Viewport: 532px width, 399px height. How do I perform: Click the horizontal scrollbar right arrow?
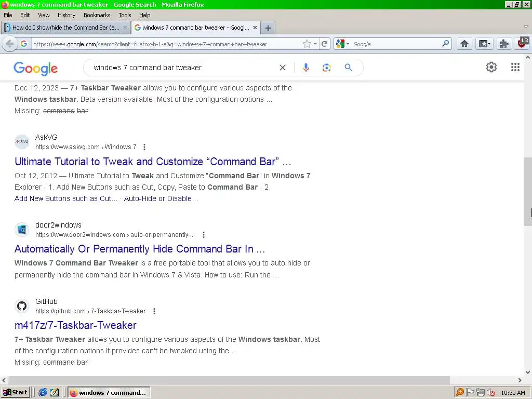click(x=520, y=380)
